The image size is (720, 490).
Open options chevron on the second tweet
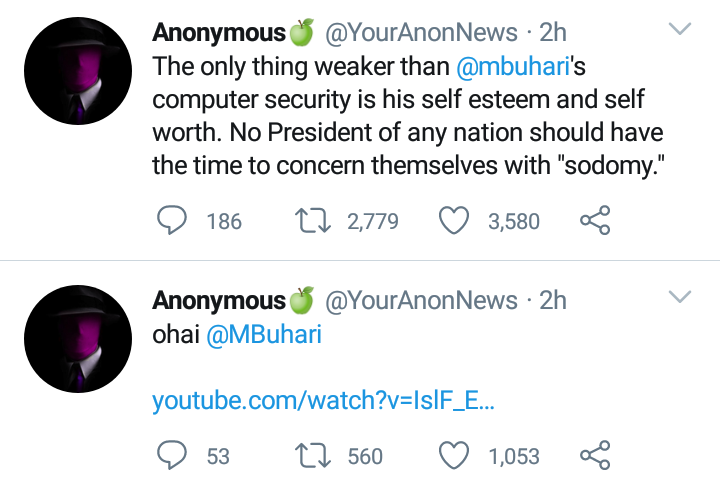coord(680,297)
